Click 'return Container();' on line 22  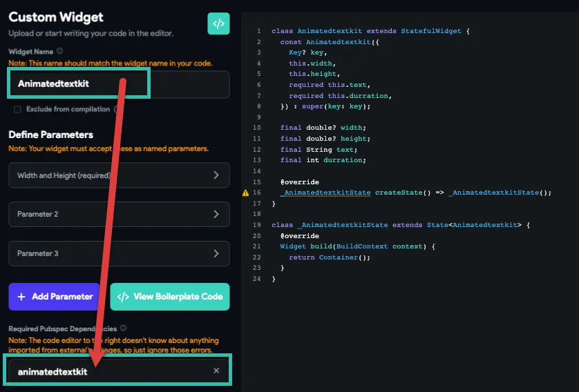click(x=330, y=257)
